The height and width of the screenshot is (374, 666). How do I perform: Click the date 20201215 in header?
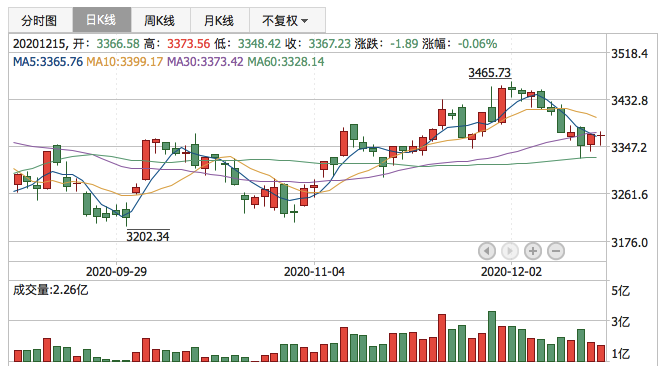click(39, 44)
